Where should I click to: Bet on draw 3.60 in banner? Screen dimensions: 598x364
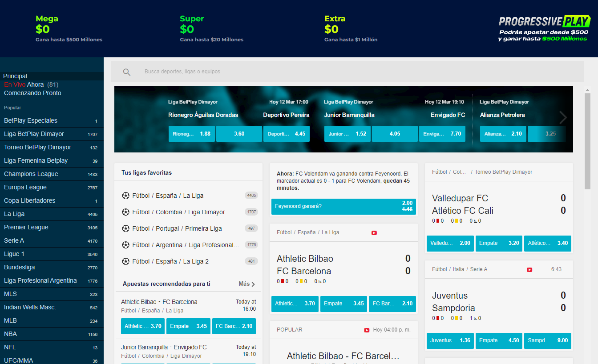(239, 134)
